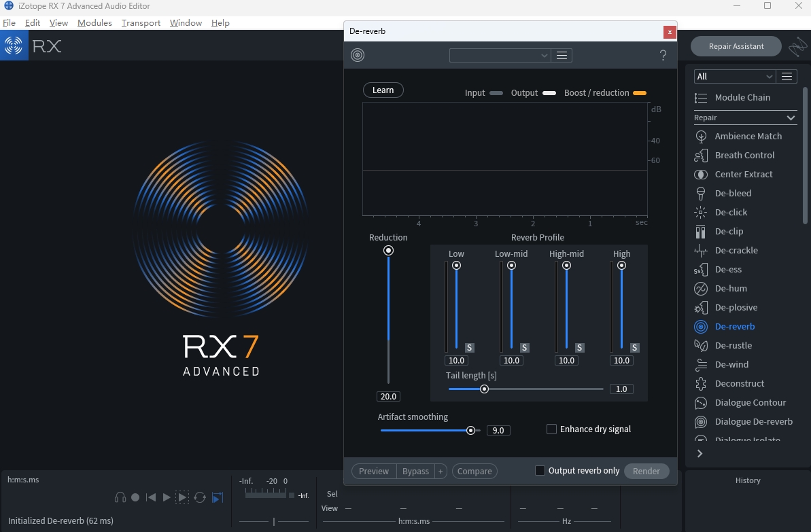Click the headphones monitor icon in transport
The height and width of the screenshot is (532, 811).
click(x=120, y=497)
